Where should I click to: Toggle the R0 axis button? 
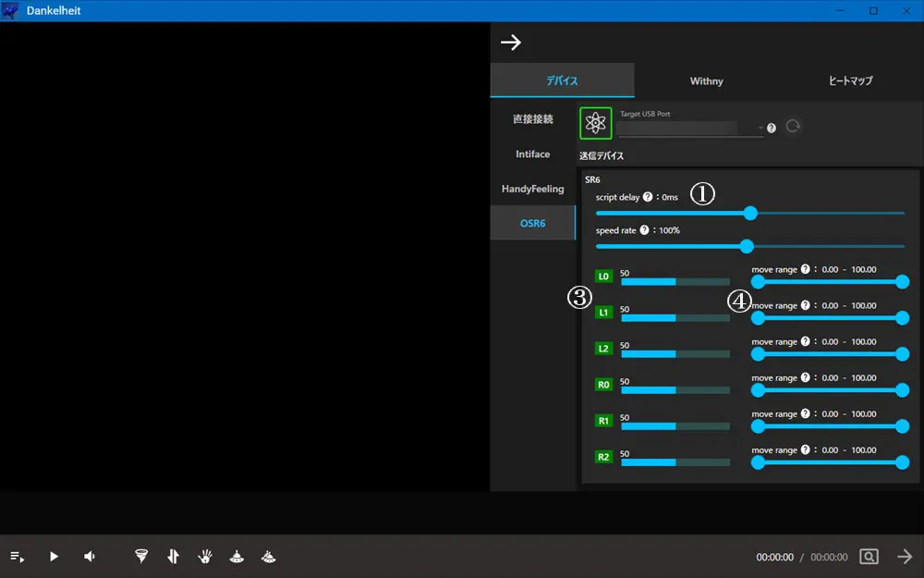coord(603,385)
